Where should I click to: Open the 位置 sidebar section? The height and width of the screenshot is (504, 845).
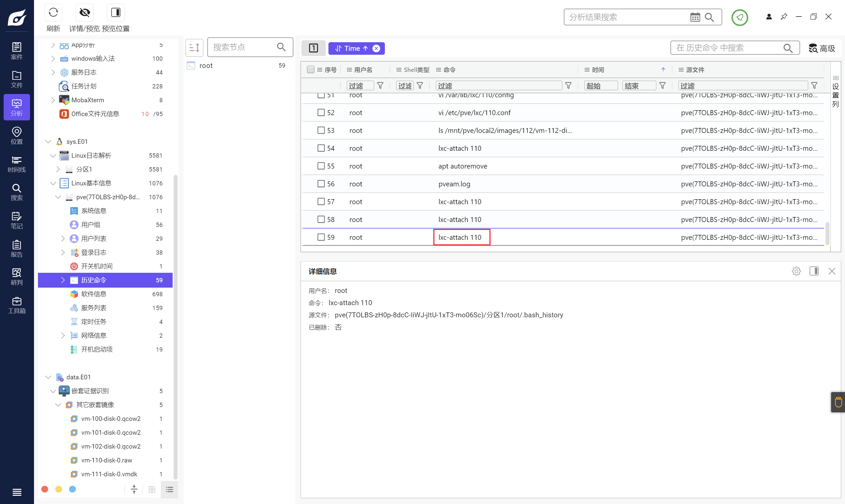pyautogui.click(x=17, y=136)
